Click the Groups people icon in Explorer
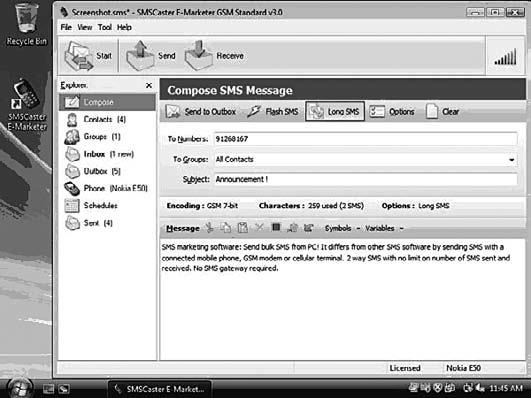531x398 pixels. [72, 137]
